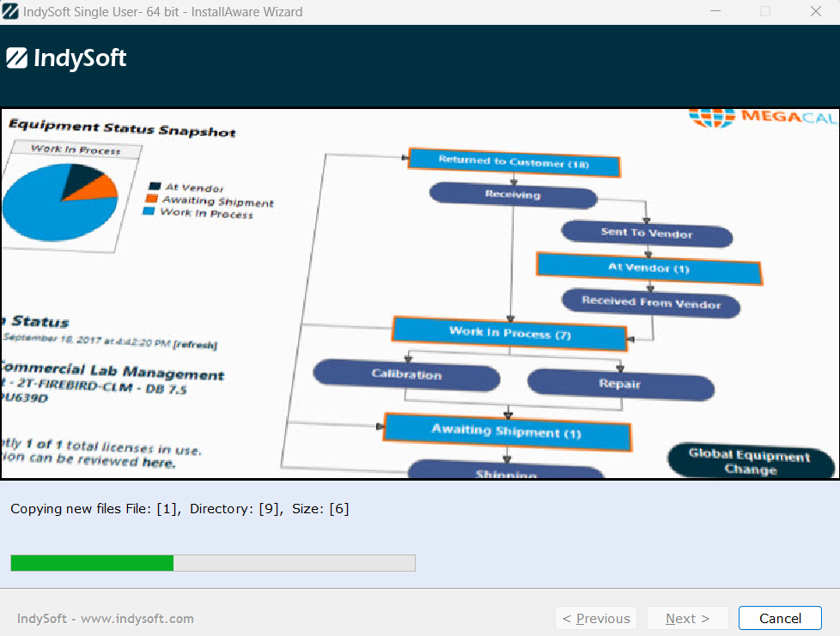This screenshot has height=636, width=840.
Task: Click the Repair workflow node
Action: [x=619, y=385]
